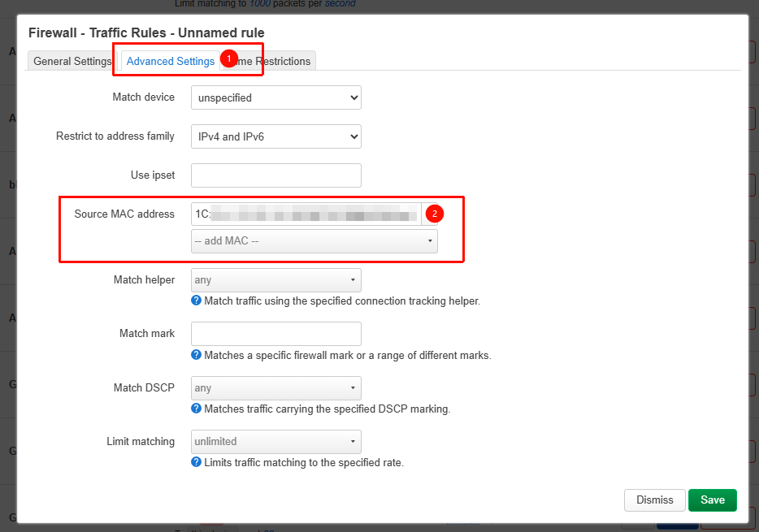
Task: Expand the Limit matching dropdown
Action: 275,442
